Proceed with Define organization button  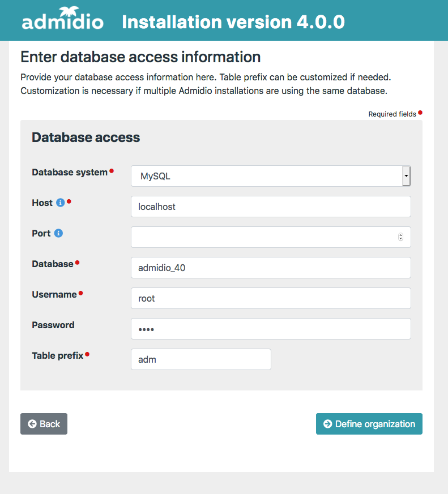pos(369,424)
